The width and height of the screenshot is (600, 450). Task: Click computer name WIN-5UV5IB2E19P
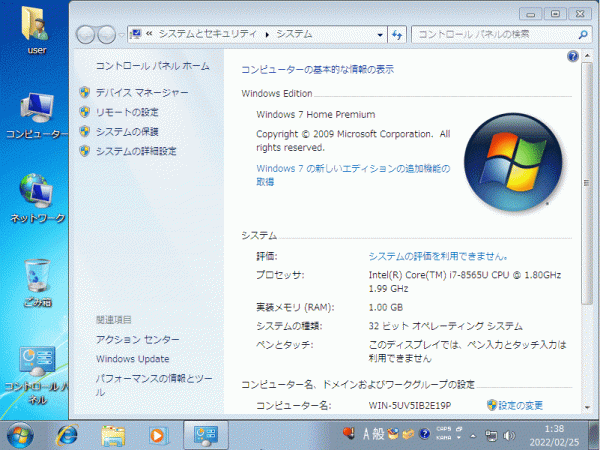coord(410,405)
